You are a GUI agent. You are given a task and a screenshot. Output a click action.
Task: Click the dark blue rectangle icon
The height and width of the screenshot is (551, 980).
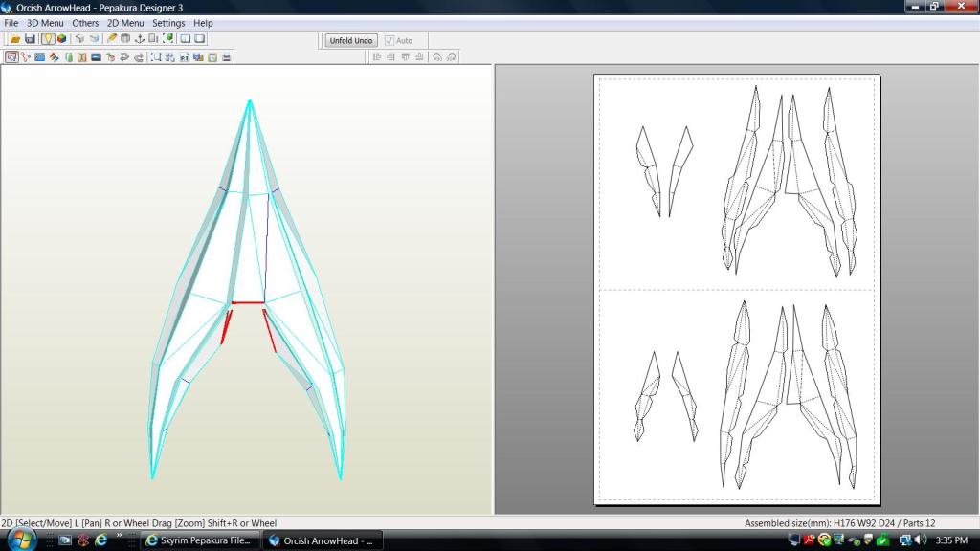click(97, 56)
